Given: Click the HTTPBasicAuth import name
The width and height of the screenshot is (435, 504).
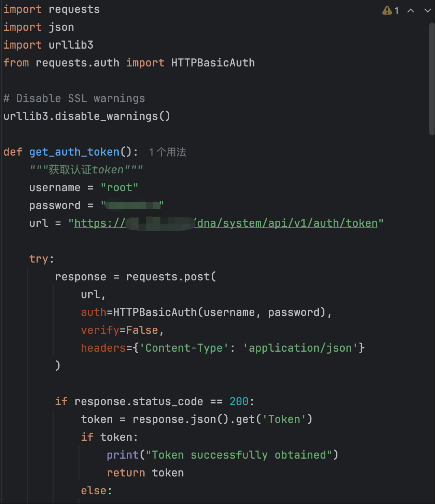Looking at the screenshot, I should (x=213, y=63).
